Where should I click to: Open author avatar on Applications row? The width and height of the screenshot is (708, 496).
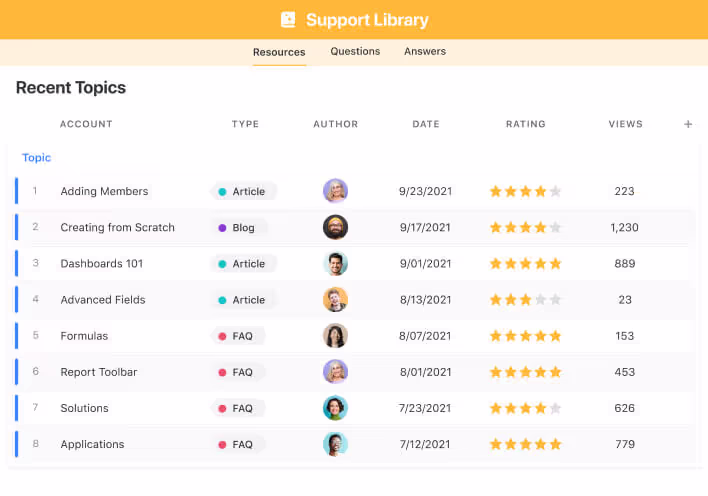[335, 444]
